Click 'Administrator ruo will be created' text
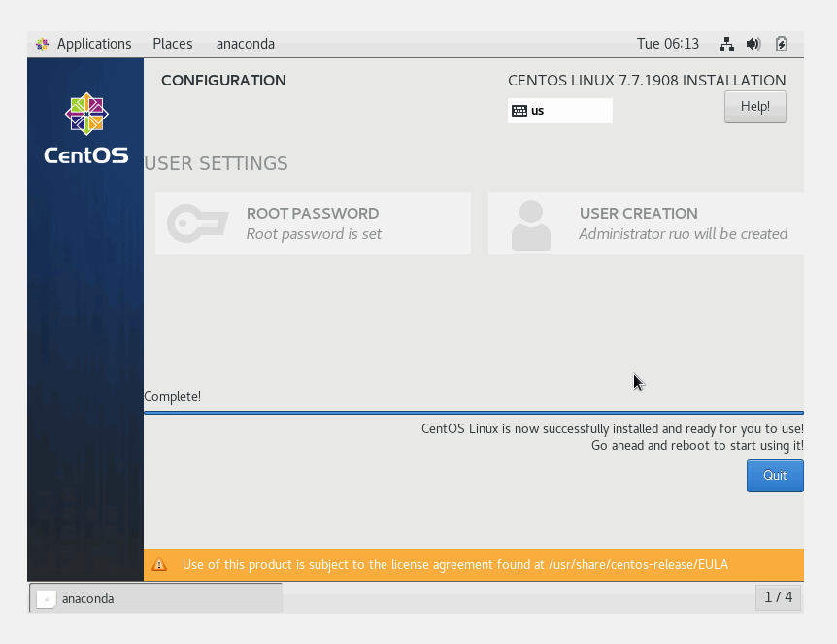The height and width of the screenshot is (644, 837). click(x=684, y=234)
